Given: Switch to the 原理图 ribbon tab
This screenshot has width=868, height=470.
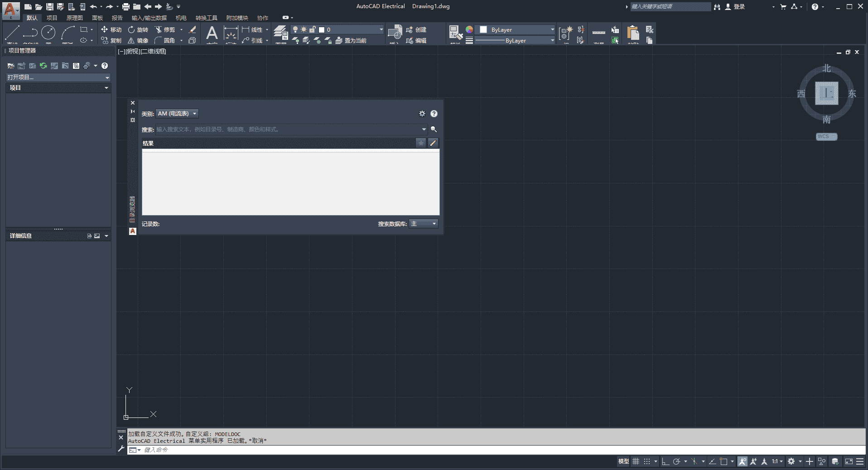Looking at the screenshot, I should (x=74, y=18).
